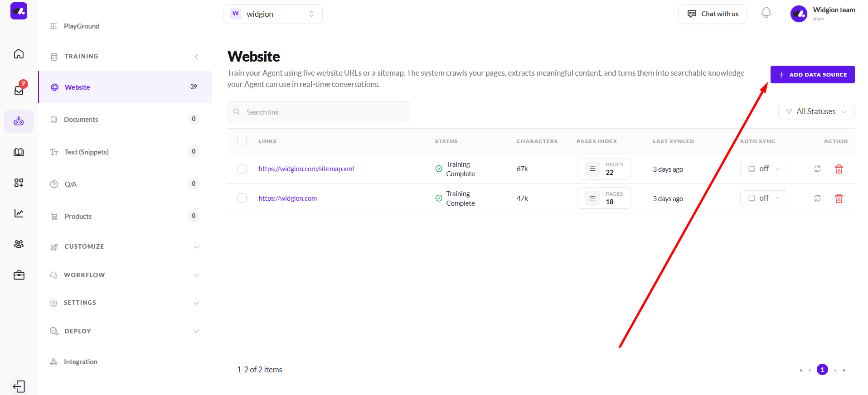Open the Q/A menu item
The width and height of the screenshot is (868, 395).
coord(125,184)
